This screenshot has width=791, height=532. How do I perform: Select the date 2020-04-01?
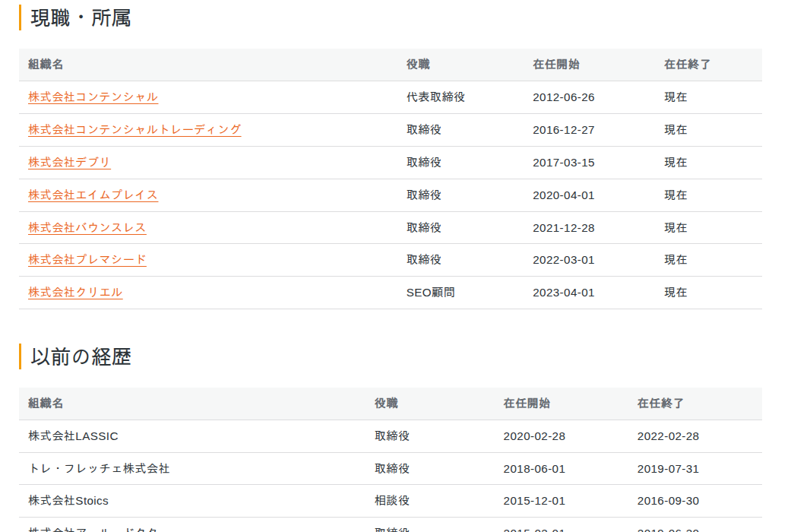tap(564, 195)
